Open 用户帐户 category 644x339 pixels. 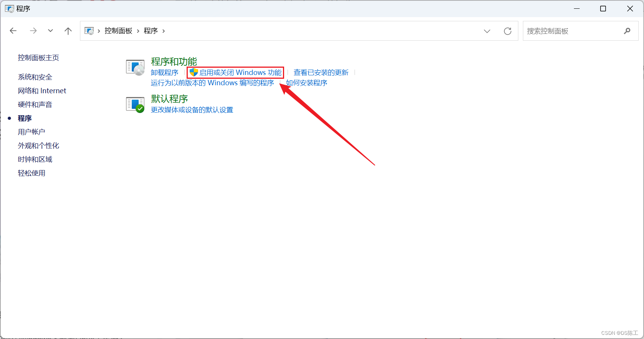click(32, 132)
